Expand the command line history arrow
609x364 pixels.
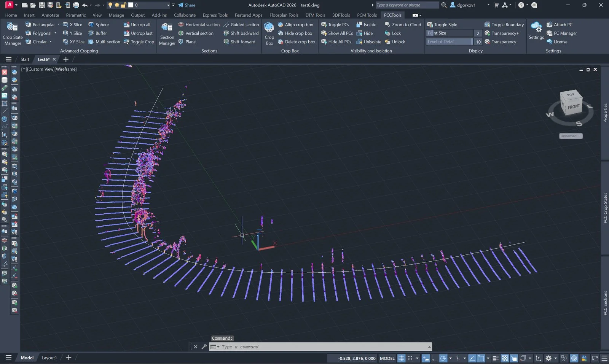[429, 347]
